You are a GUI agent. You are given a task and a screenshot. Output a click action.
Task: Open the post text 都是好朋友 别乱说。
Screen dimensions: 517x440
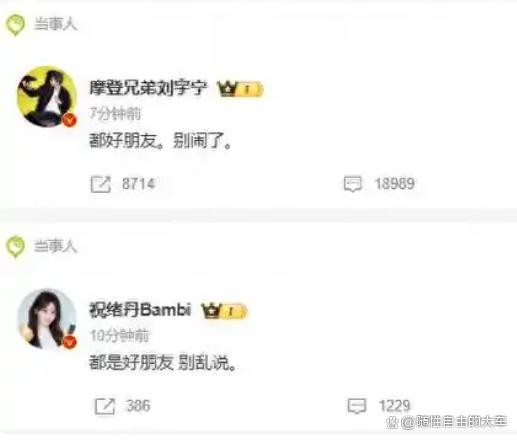[163, 363]
